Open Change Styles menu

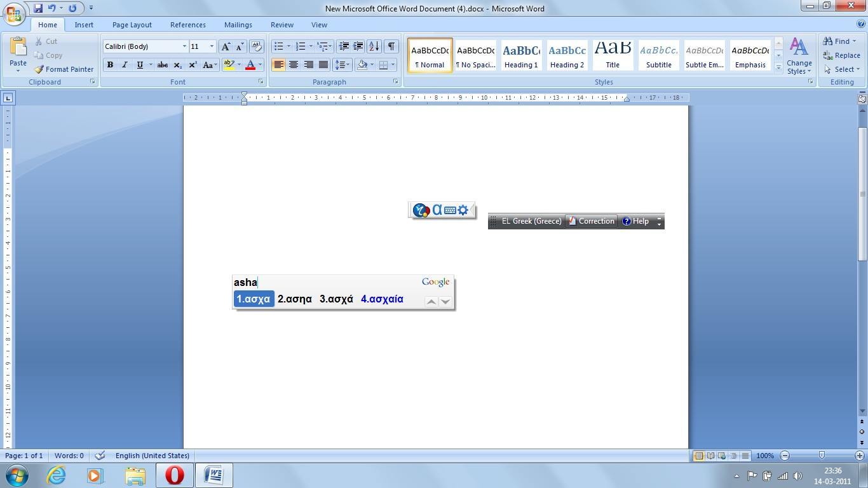point(799,56)
